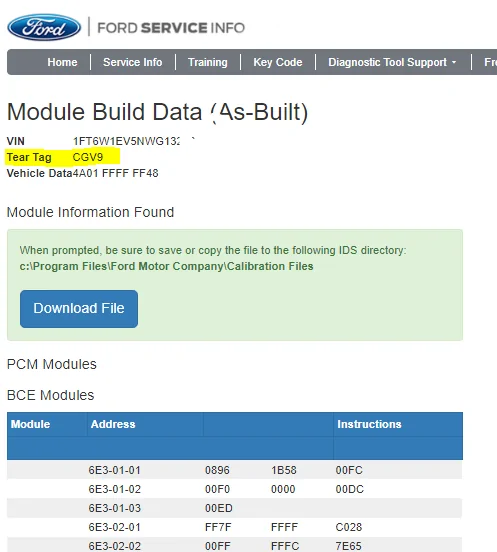Click the calibration files directory path text

coord(166,266)
